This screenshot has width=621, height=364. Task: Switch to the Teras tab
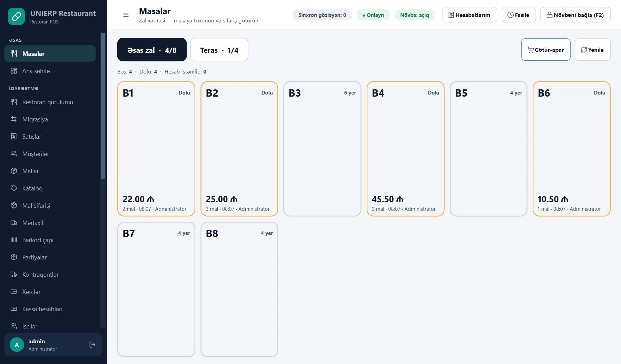pos(219,50)
